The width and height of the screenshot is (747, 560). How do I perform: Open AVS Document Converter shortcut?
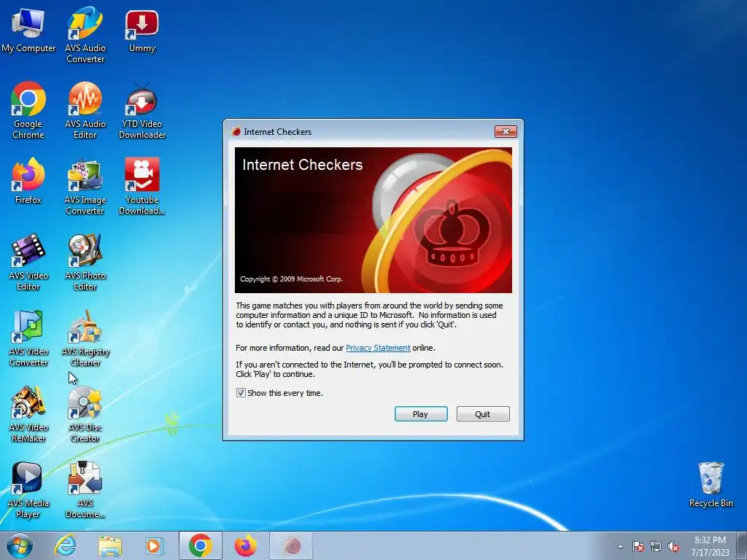(x=85, y=490)
